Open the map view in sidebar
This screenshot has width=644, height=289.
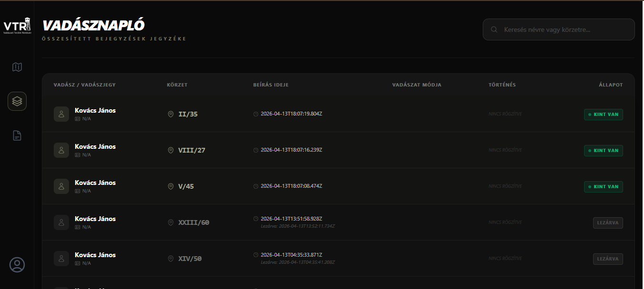pyautogui.click(x=17, y=67)
